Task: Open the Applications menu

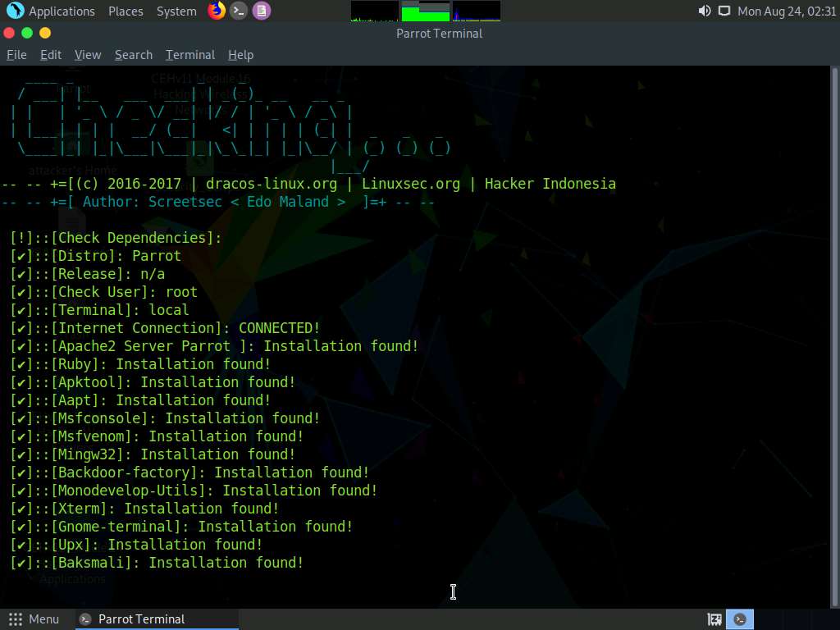Action: point(62,11)
